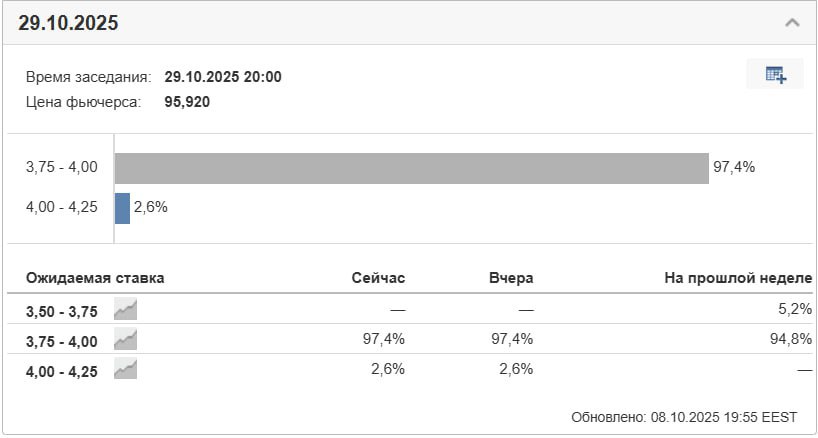Screen dimensions: 818x438
Task: Click the add-table icon with plus sign
Action: (x=775, y=74)
